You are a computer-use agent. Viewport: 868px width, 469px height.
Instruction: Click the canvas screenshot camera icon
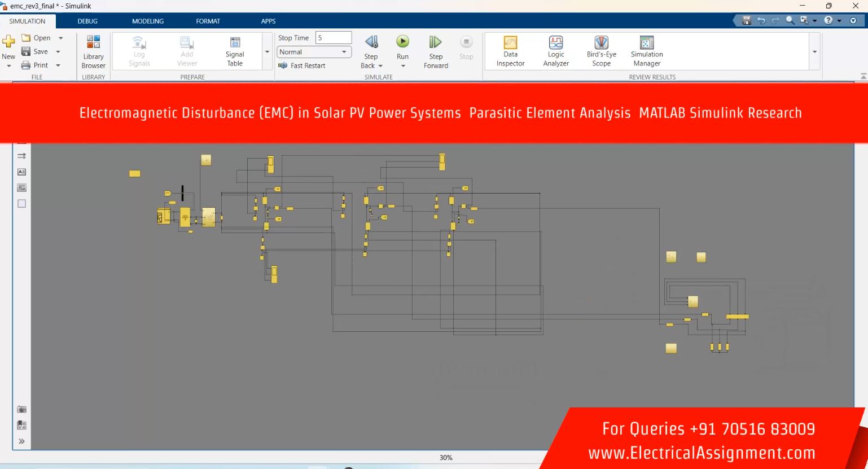point(21,409)
